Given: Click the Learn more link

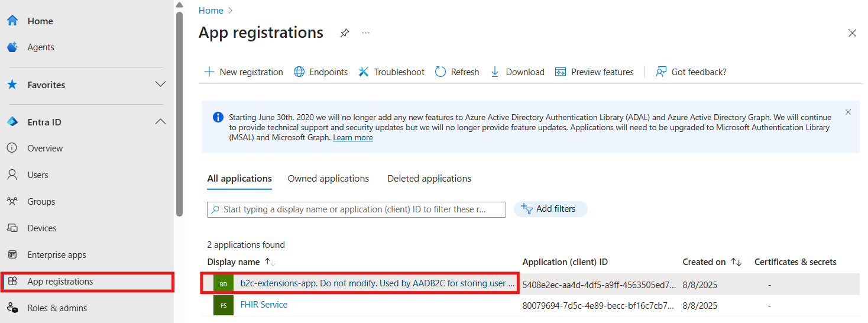Looking at the screenshot, I should (352, 137).
